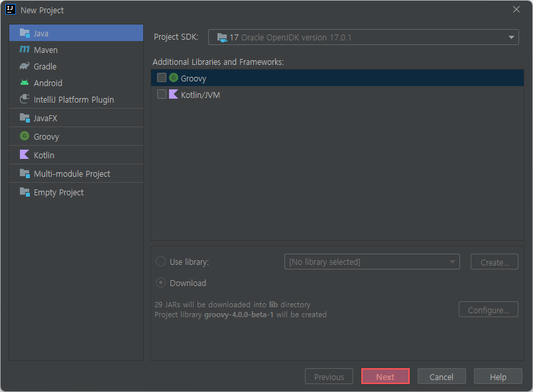This screenshot has height=392, width=533.
Task: Click the JDK folder icon in SDK field
Action: (x=222, y=37)
